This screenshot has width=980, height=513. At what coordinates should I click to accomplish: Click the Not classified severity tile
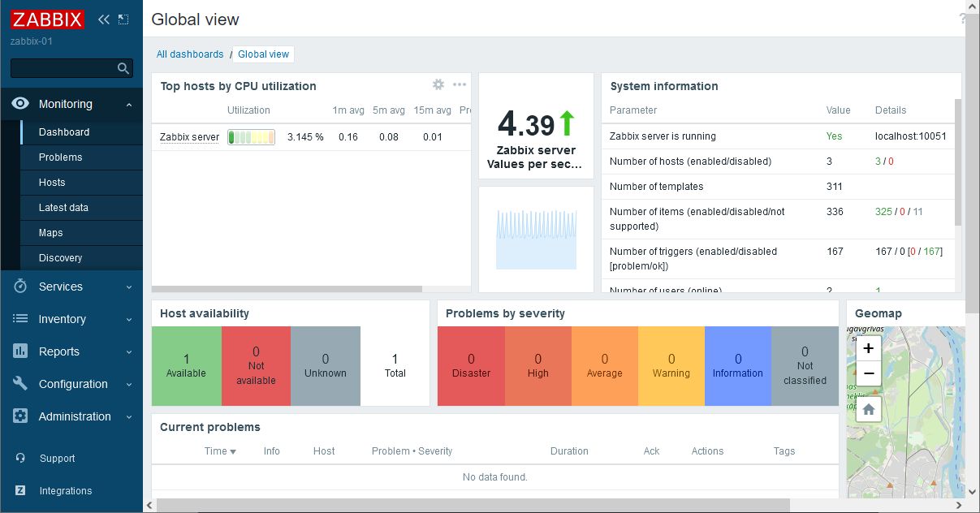coord(805,366)
